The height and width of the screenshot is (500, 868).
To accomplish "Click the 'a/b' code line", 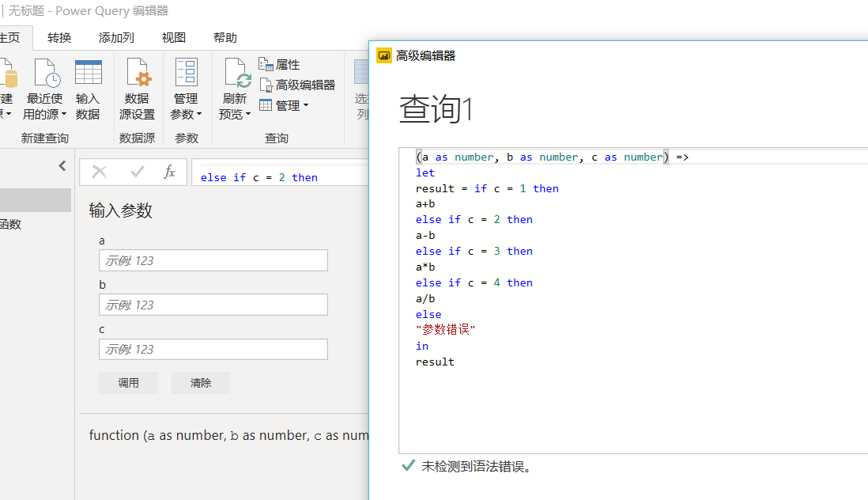I will (x=425, y=298).
